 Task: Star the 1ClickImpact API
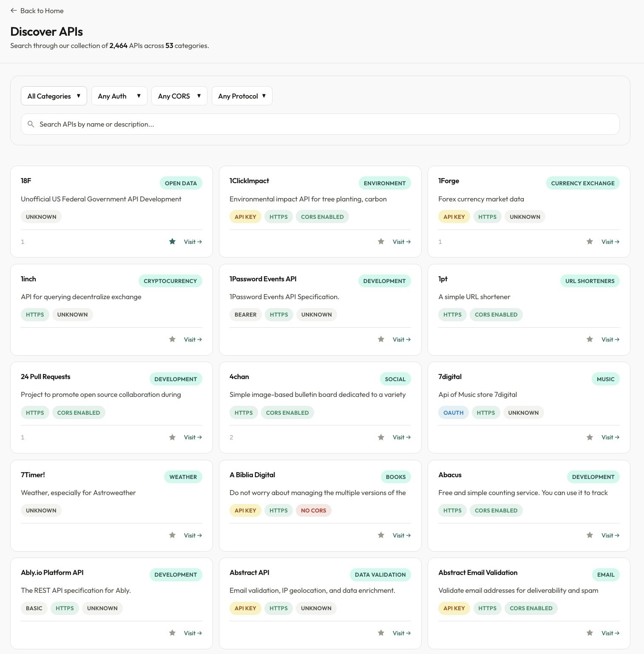click(381, 242)
